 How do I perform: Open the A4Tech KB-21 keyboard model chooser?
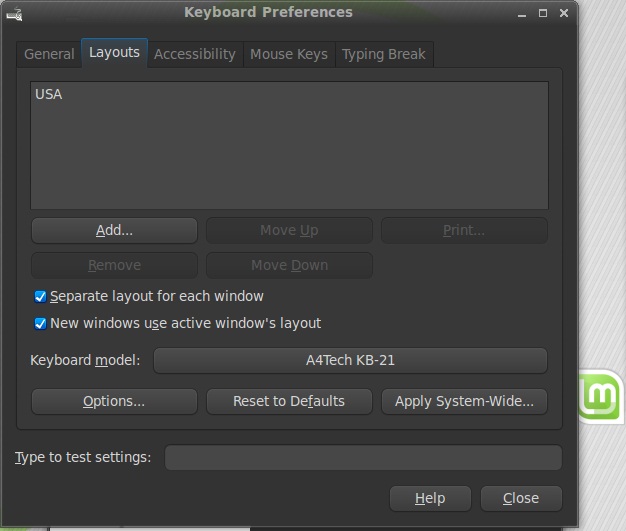coord(350,361)
